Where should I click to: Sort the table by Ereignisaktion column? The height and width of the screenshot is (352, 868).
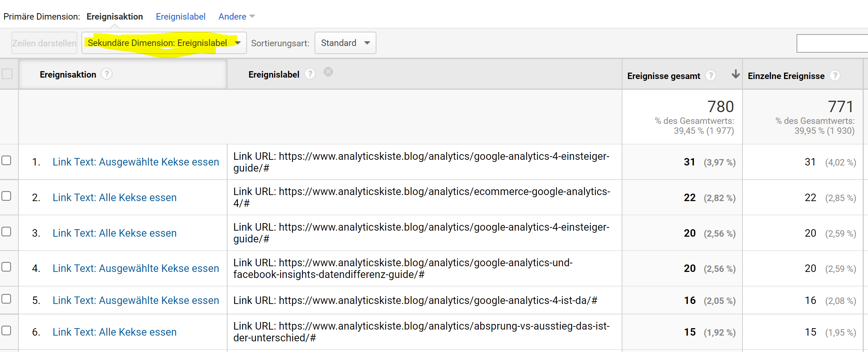(68, 74)
